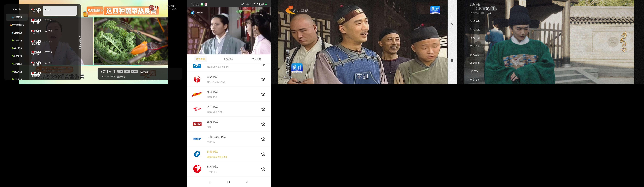The image size is (644, 187).
Task: Open 省份管理 in the settings menu
Action: click(475, 63)
